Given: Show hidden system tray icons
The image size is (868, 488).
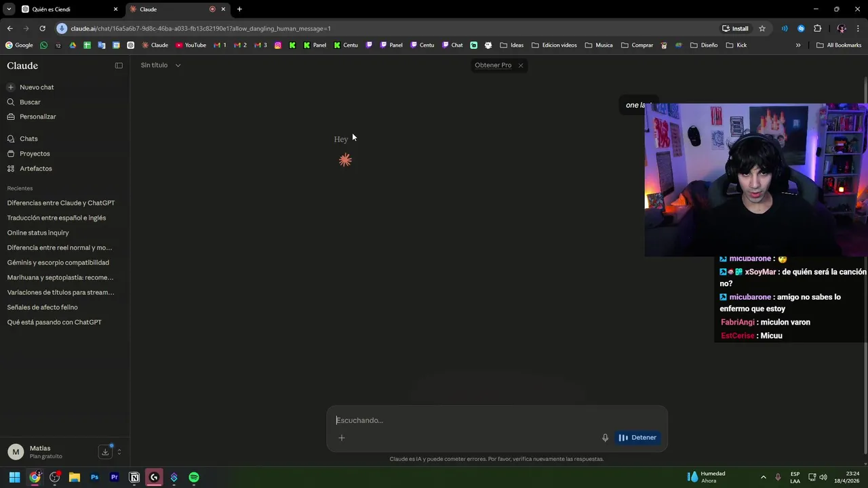Looking at the screenshot, I should coord(763,477).
